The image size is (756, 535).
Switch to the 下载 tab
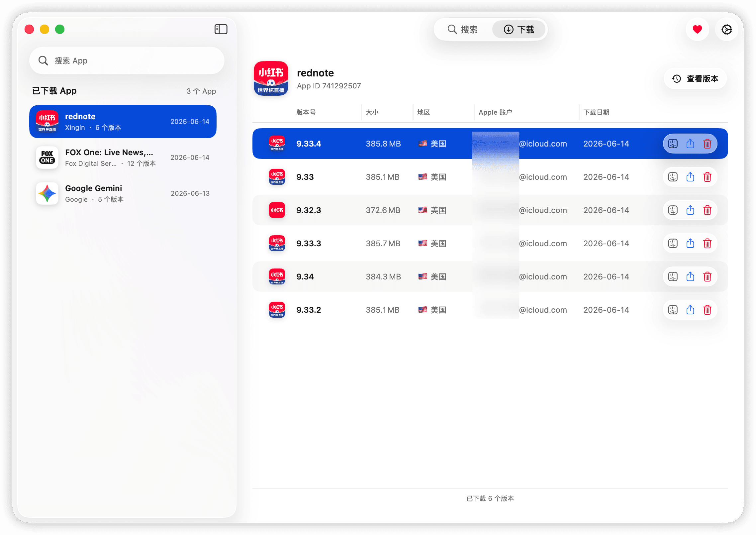pos(519,29)
